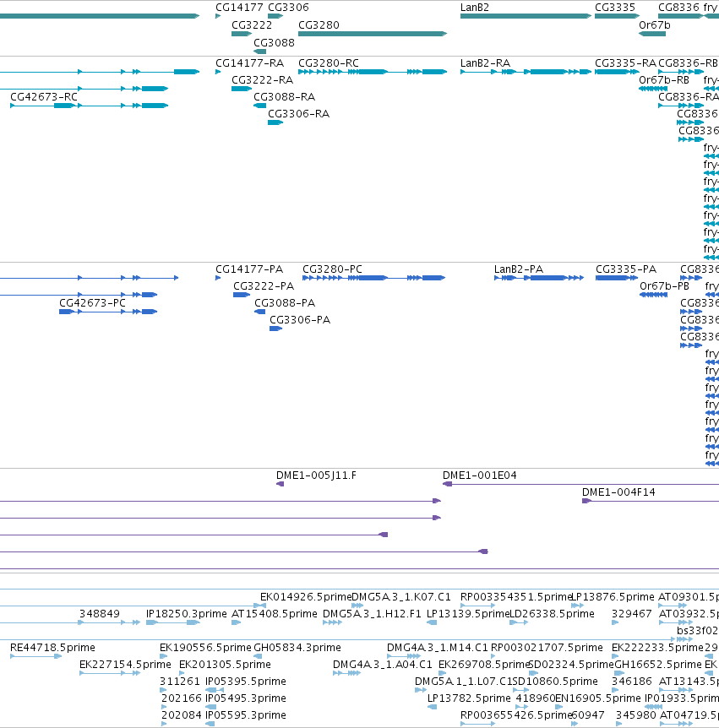Viewport: 719px width, 728px height.
Task: Select the CG3280-PC coding sequence glyph
Action: (374, 278)
